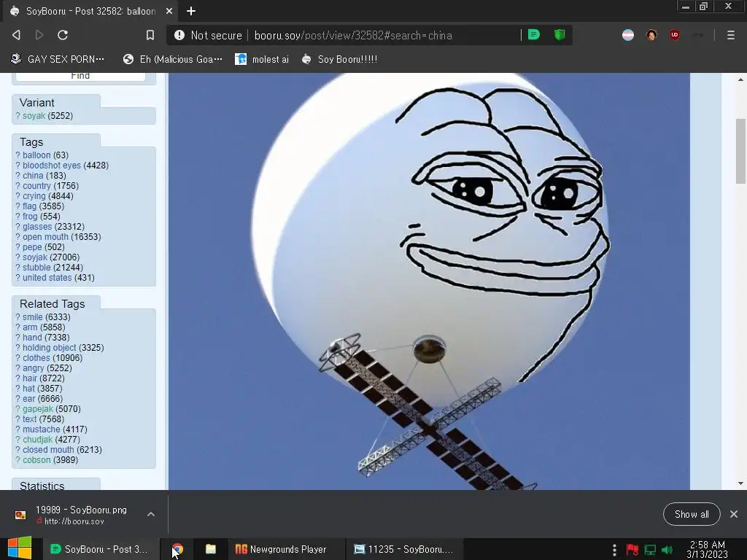Viewport: 747px width, 560px height.
Task: Open the glasses tag link
Action: [37, 227]
